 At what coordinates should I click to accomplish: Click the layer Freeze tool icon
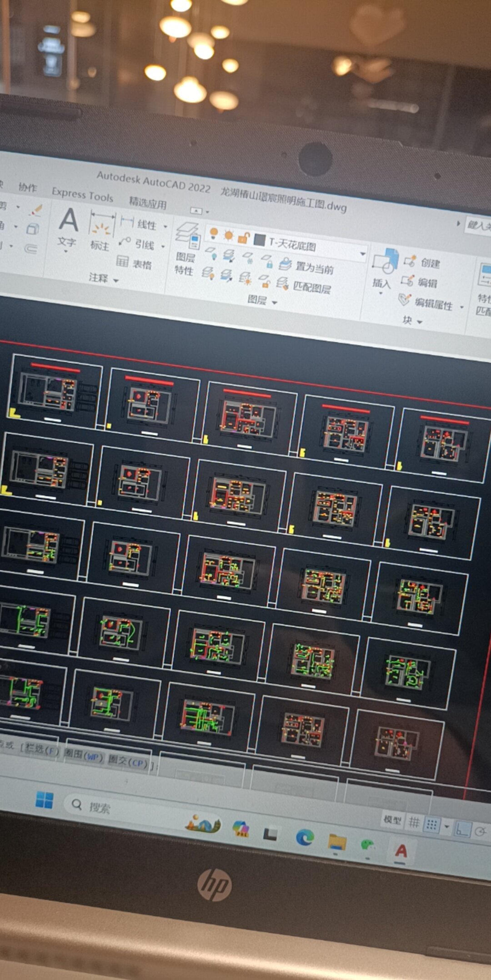click(248, 258)
